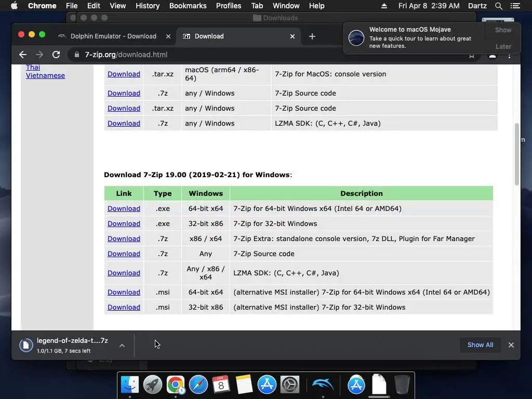Open Chrome three-dot menu

509,56
